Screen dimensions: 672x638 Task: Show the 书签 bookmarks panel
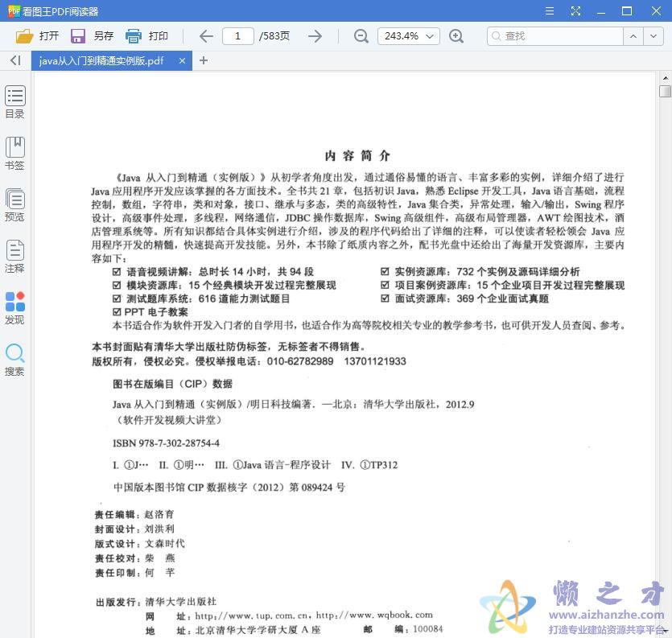coord(14,153)
